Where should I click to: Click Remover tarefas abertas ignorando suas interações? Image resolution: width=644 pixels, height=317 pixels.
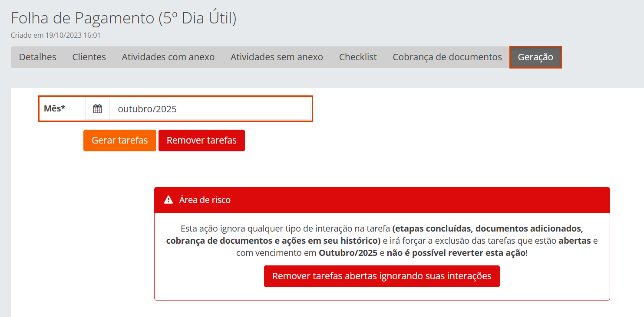coord(382,276)
